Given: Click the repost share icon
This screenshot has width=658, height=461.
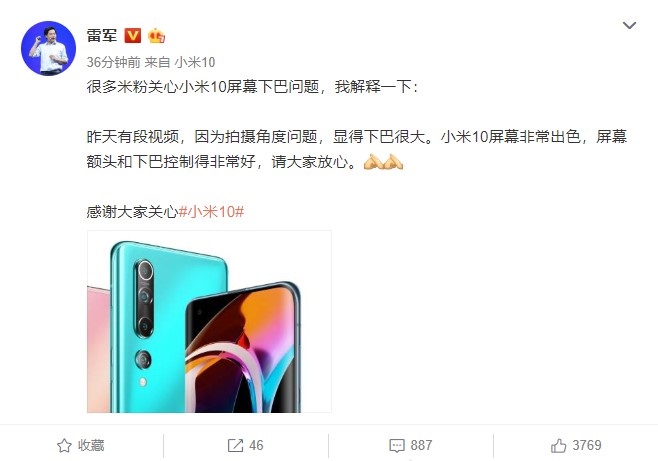Looking at the screenshot, I should point(235,445).
